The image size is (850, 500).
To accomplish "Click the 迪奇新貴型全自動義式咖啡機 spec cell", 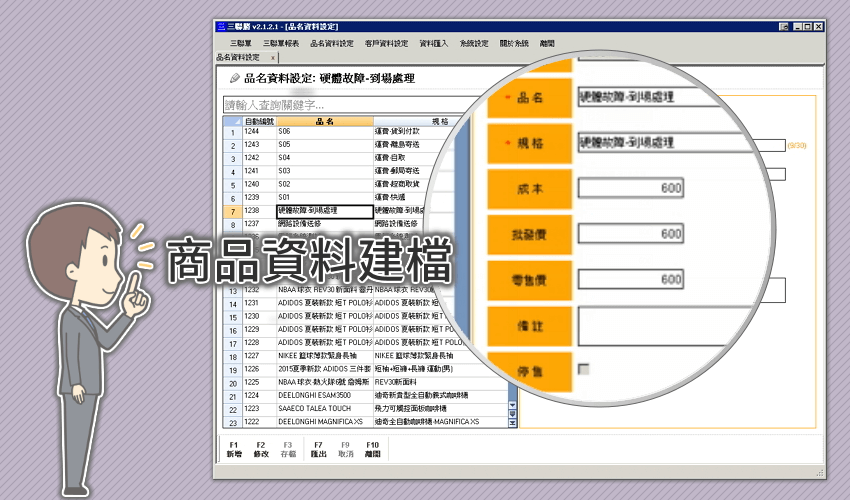I will coord(440,395).
